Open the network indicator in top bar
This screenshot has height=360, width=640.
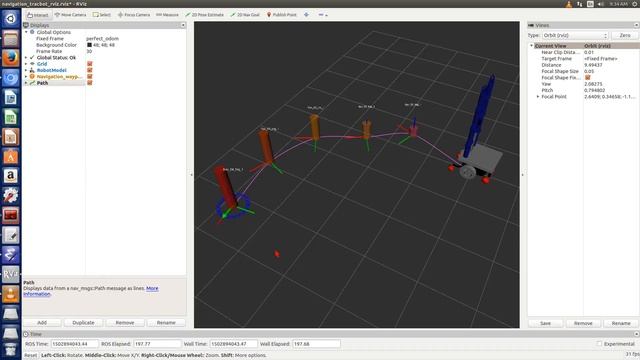tap(580, 4)
